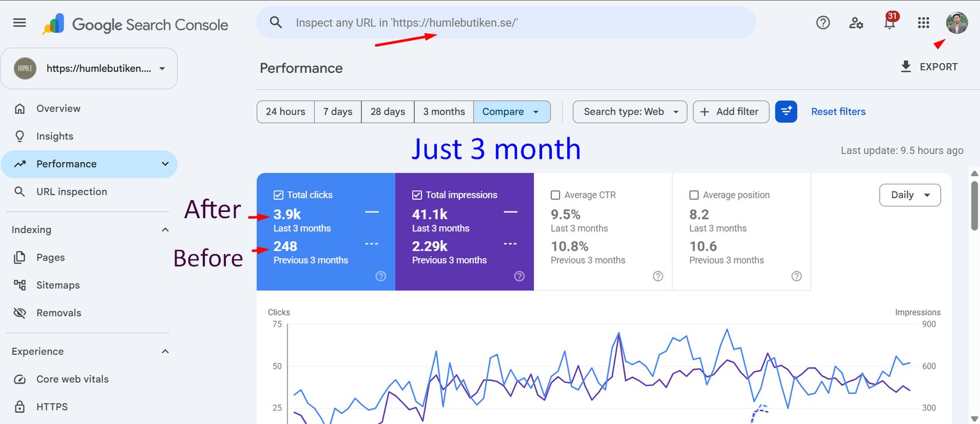This screenshot has width=980, height=424.
Task: Click the page vertical scrollbar thumb
Action: point(974,206)
